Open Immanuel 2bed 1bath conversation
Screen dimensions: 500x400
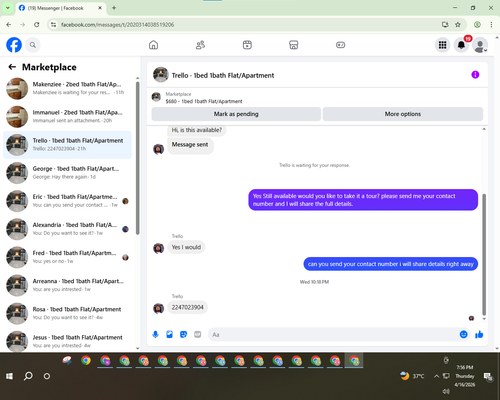[x=67, y=117]
